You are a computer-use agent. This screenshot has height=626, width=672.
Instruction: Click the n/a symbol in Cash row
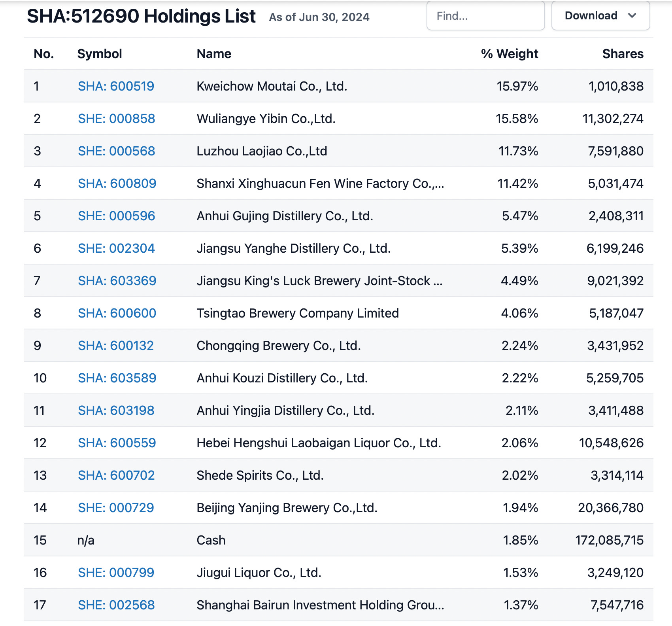tap(86, 540)
